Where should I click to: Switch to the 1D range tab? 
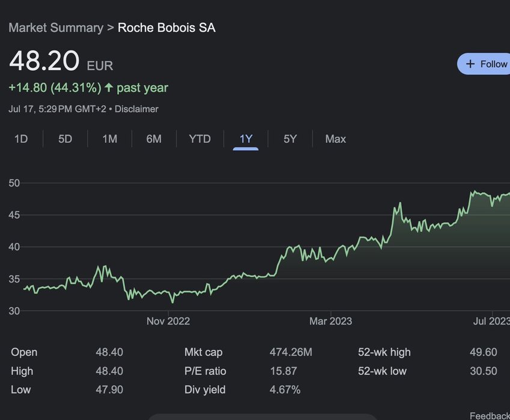(x=21, y=139)
